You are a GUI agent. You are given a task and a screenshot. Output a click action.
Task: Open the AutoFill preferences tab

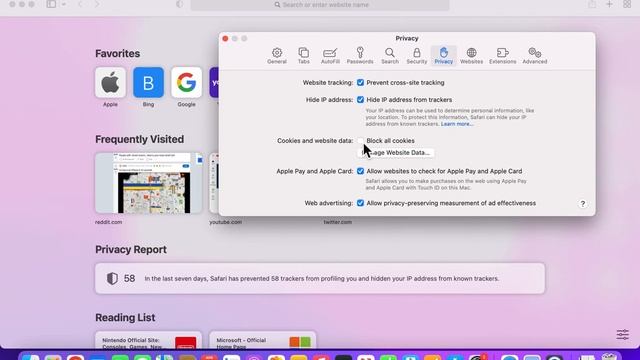point(330,56)
